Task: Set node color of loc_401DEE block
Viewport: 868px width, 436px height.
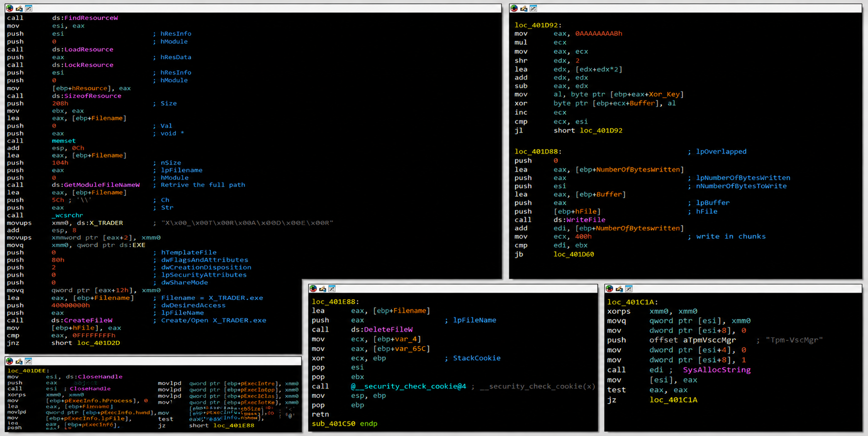Action: pyautogui.click(x=9, y=361)
